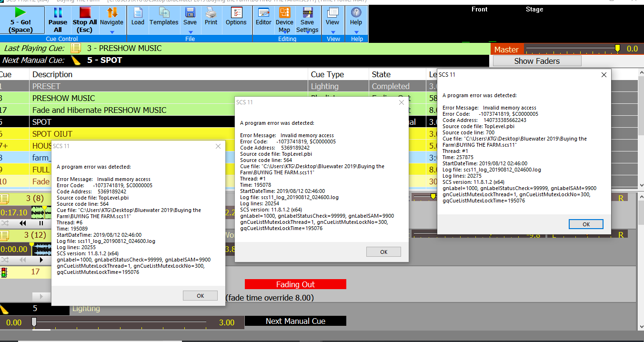Screen dimensions: 644x342
Task: Play cue 3 (12) audio
Action: click(41, 260)
